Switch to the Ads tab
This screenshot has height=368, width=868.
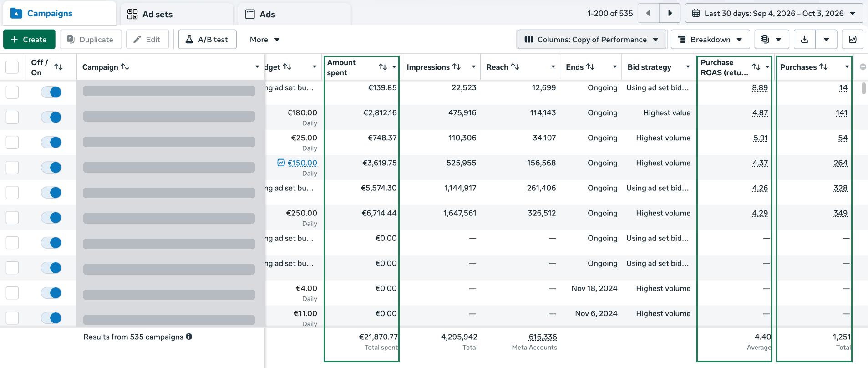tap(294, 14)
